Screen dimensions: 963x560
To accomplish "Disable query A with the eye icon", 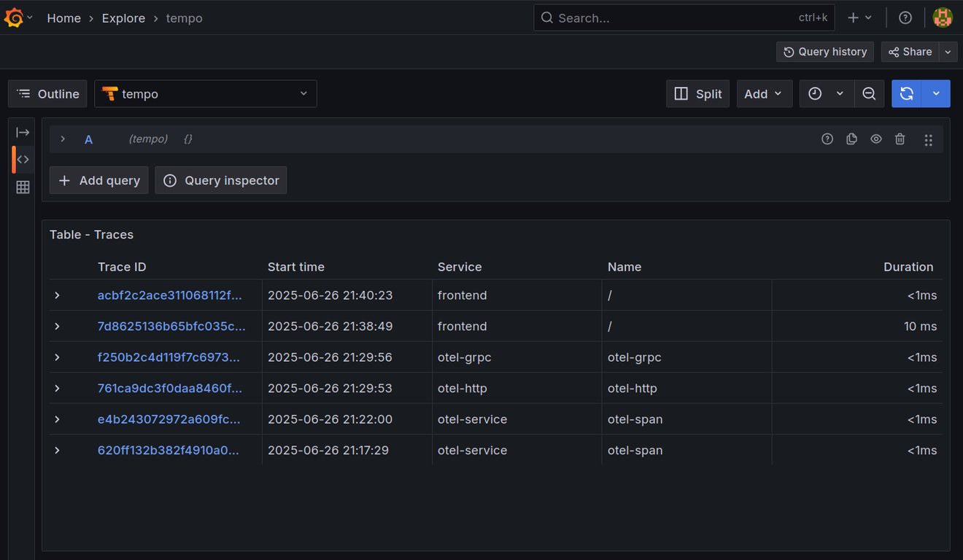I will click(875, 139).
